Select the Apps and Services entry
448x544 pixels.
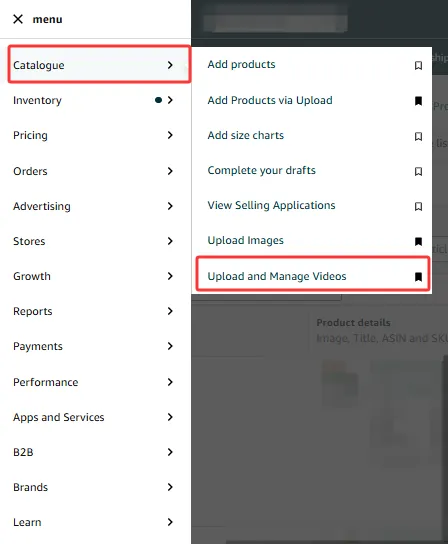(95, 417)
